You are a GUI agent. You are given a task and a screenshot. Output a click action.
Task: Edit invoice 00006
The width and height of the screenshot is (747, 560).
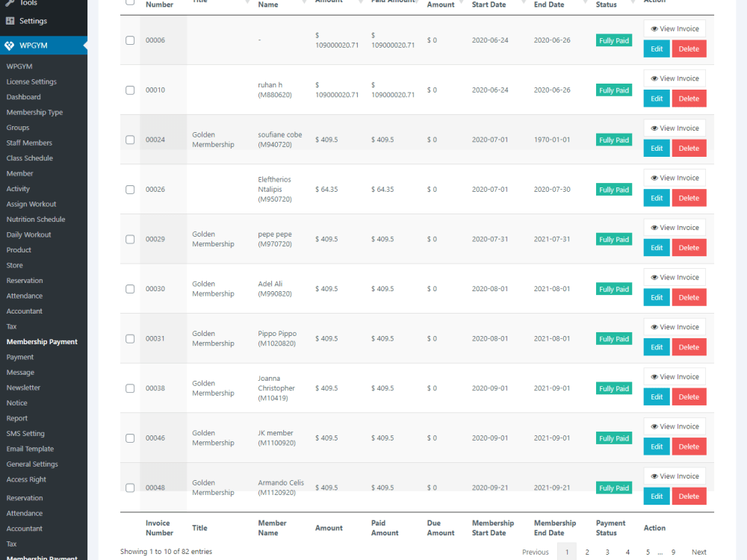pos(657,49)
